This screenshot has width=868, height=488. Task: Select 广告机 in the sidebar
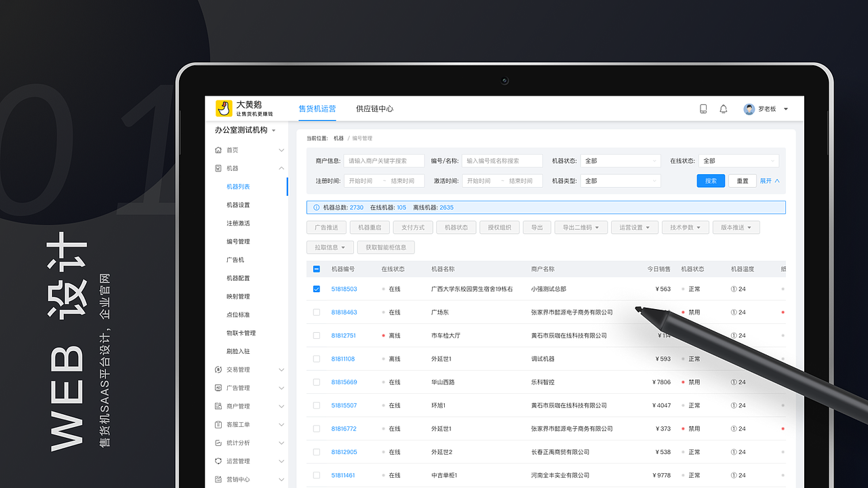coord(235,260)
